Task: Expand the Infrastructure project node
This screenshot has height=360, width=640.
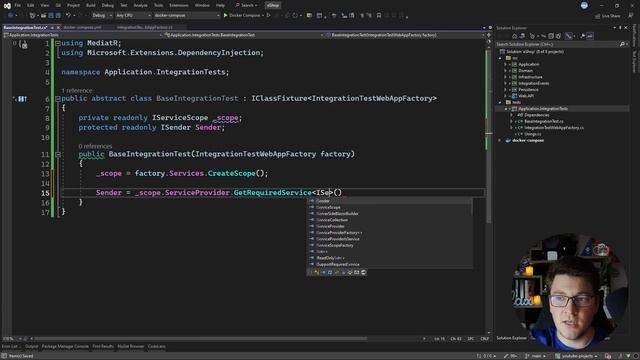Action: [x=505, y=77]
